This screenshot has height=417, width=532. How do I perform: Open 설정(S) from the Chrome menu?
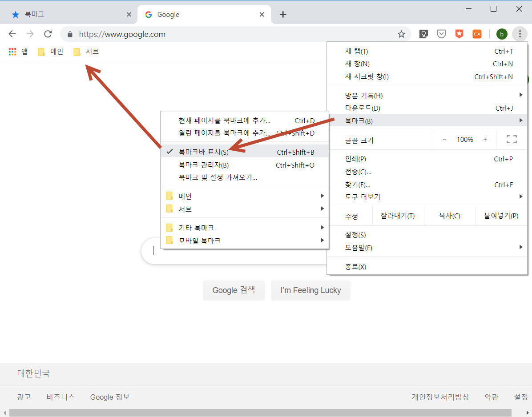pyautogui.click(x=427, y=235)
